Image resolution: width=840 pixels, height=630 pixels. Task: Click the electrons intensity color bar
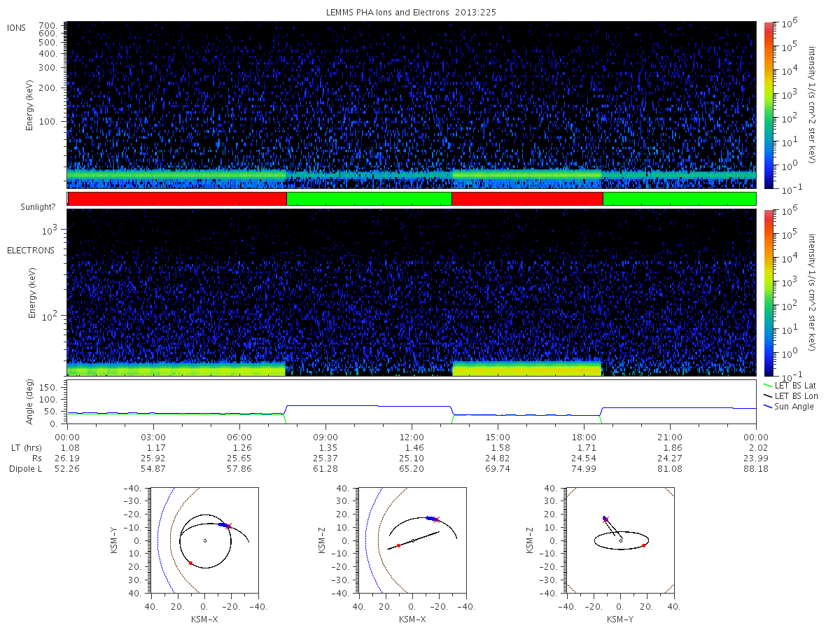pyautogui.click(x=768, y=292)
